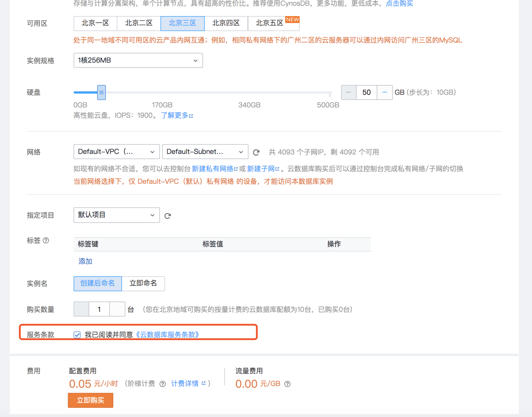Image resolution: width=532 pixels, height=417 pixels.
Task: Select the 北京五区 availability zone
Action: [270, 23]
